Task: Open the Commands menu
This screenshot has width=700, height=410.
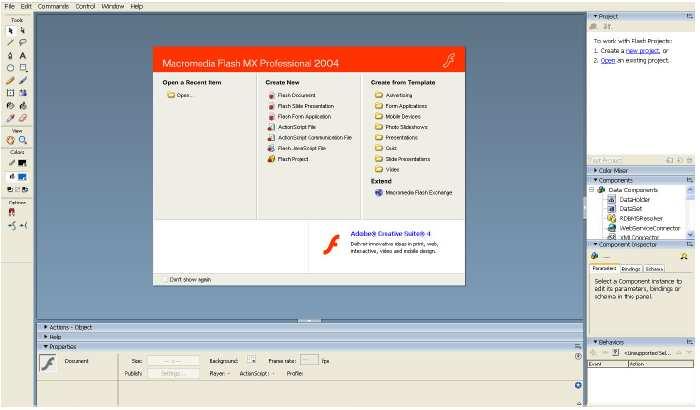Action: coord(53,6)
